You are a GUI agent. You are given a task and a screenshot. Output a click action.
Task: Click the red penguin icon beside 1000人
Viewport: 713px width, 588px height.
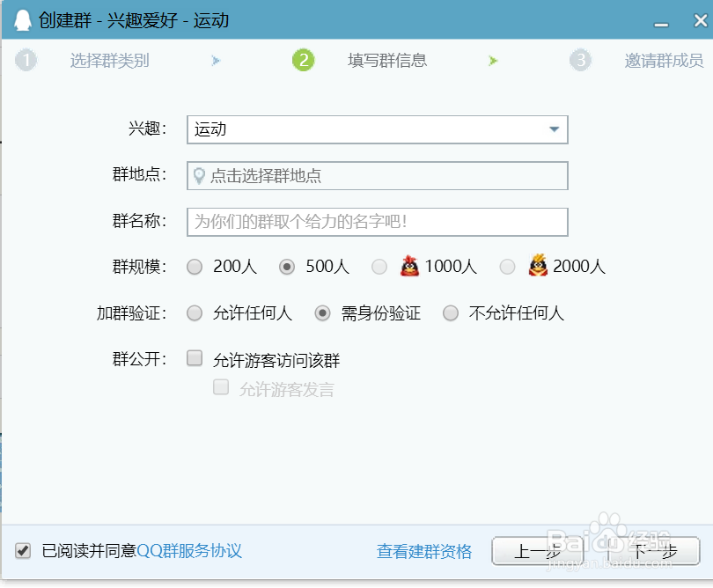point(409,266)
